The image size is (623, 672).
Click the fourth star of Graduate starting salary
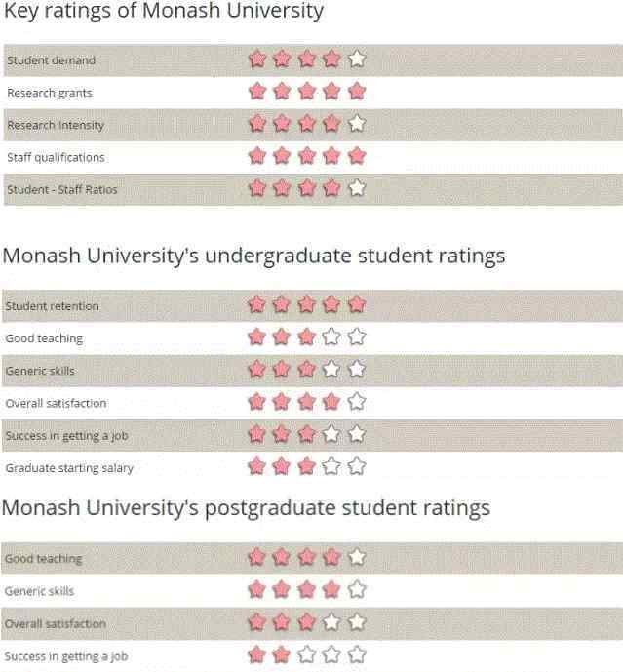[x=332, y=466]
